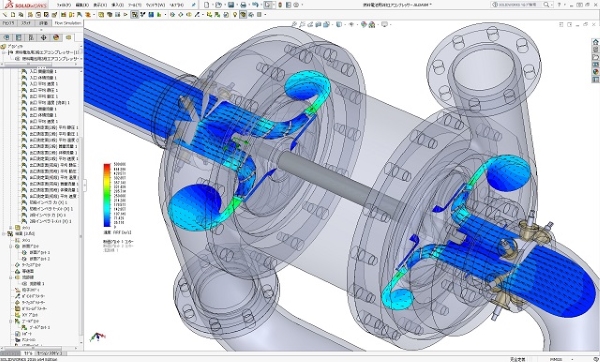Toggle the Section View icon in the view toolbar

[x=318, y=24]
